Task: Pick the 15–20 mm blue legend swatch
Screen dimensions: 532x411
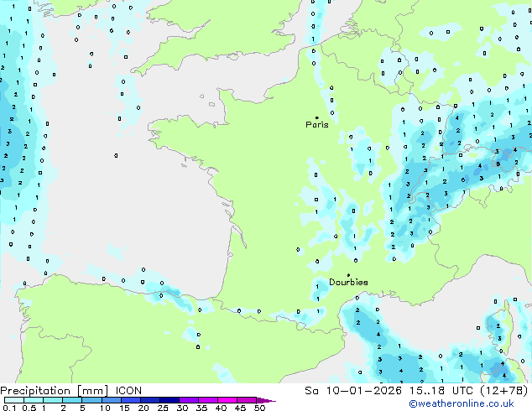Action: [130, 400]
